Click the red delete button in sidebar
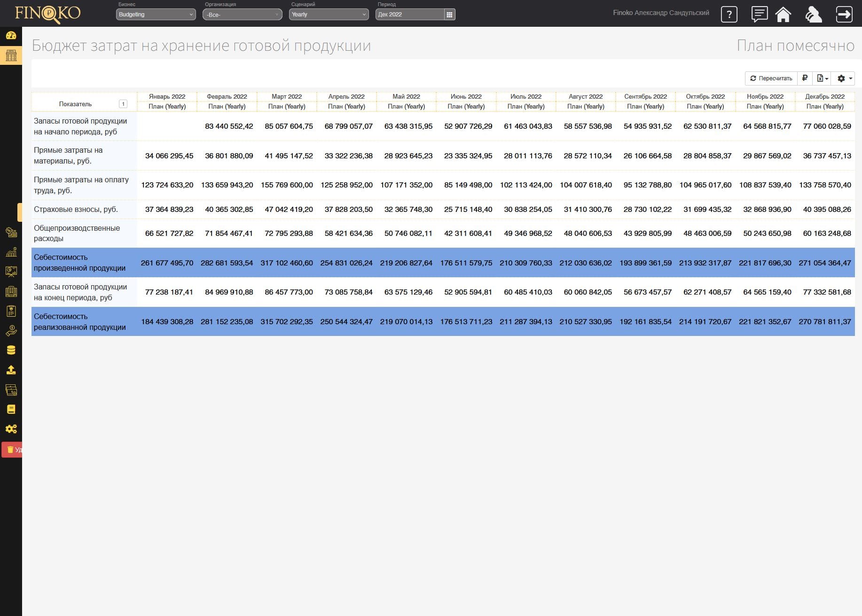The height and width of the screenshot is (616, 862). point(12,450)
